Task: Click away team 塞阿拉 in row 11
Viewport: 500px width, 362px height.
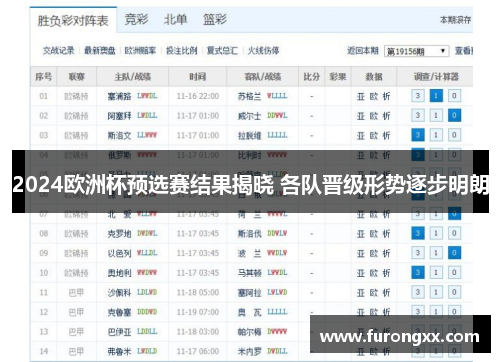Action: pyautogui.click(x=249, y=293)
